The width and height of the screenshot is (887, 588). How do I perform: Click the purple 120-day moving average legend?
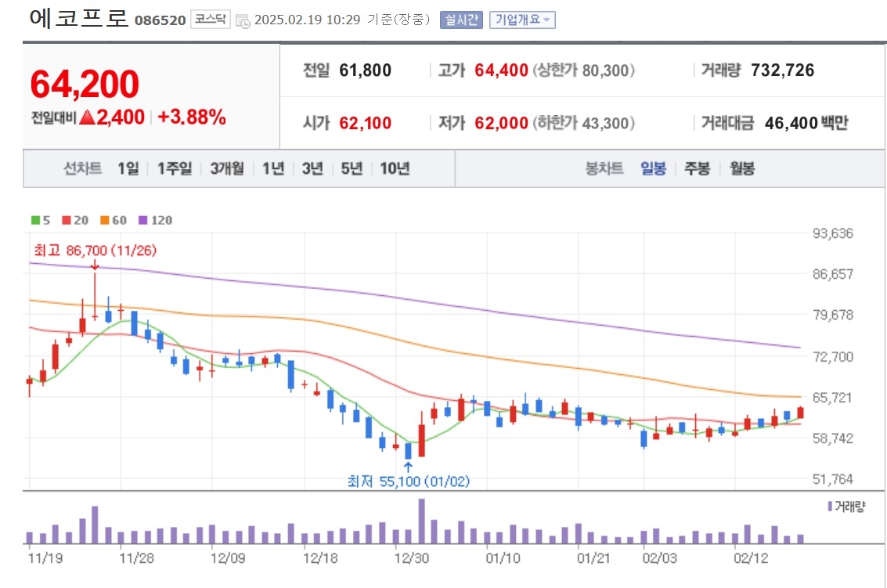156,220
